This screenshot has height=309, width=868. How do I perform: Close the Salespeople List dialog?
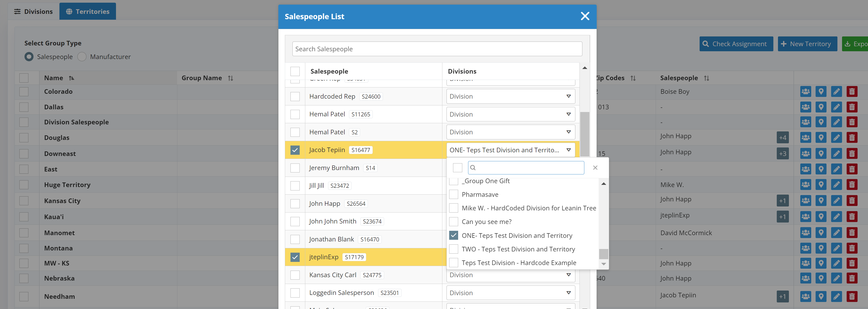(585, 16)
